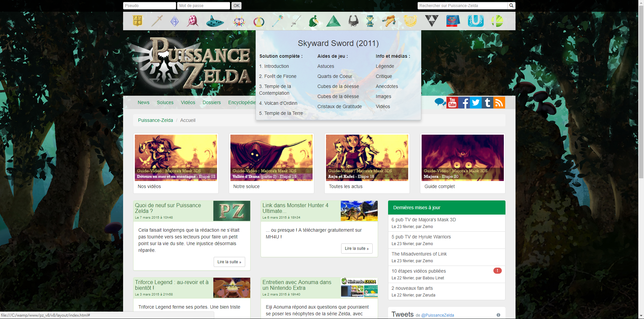This screenshot has height=319, width=644.
Task: Submit login with the OK button
Action: (x=236, y=6)
